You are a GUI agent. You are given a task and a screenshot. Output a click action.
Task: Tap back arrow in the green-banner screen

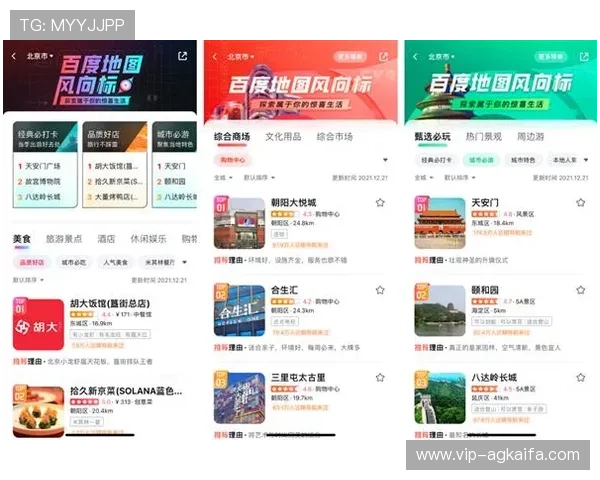(x=415, y=57)
